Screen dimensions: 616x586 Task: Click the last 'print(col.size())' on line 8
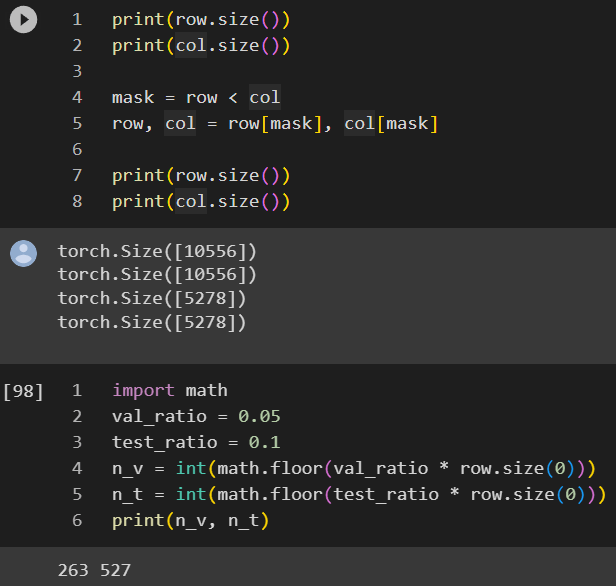click(x=200, y=202)
